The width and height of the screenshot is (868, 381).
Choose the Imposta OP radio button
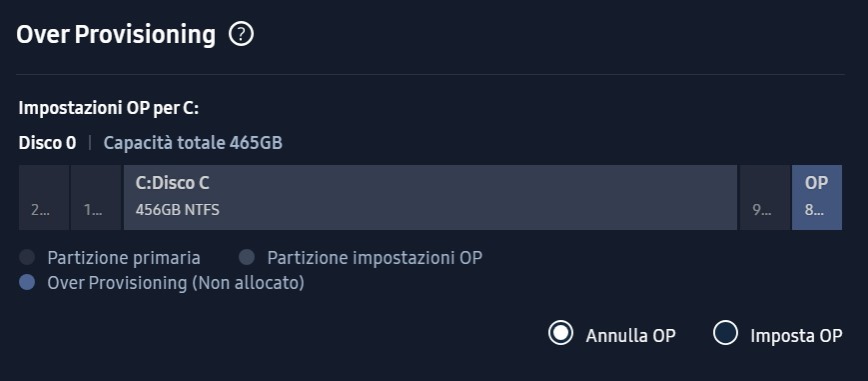(725, 333)
